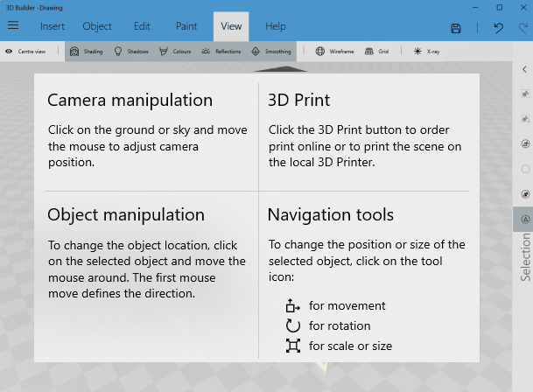The width and height of the screenshot is (533, 392).
Task: Undo the last action
Action: pyautogui.click(x=497, y=28)
